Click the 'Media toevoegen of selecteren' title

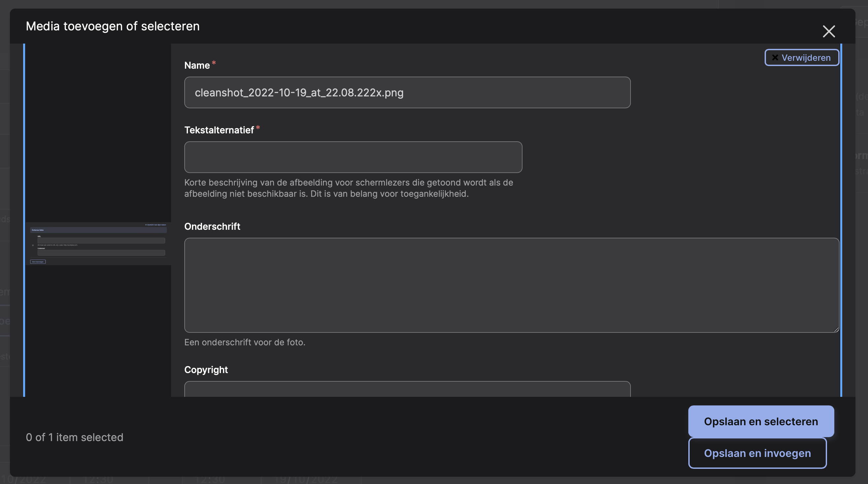(113, 26)
